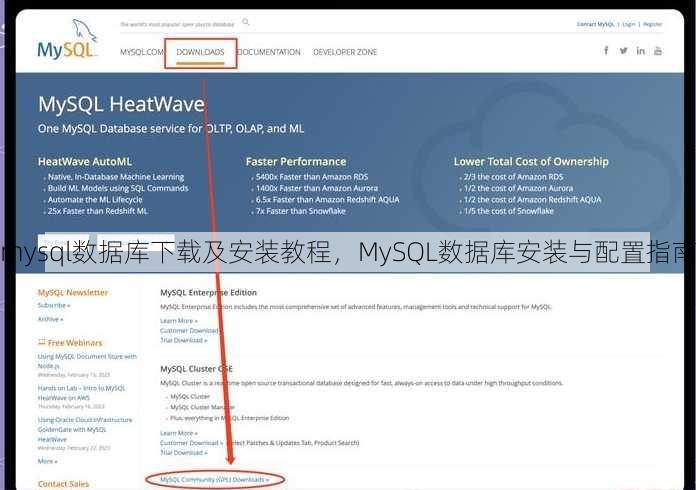This screenshot has height=490, width=696.
Task: Open MySQL Community (GPL) Downloads link
Action: [214, 480]
